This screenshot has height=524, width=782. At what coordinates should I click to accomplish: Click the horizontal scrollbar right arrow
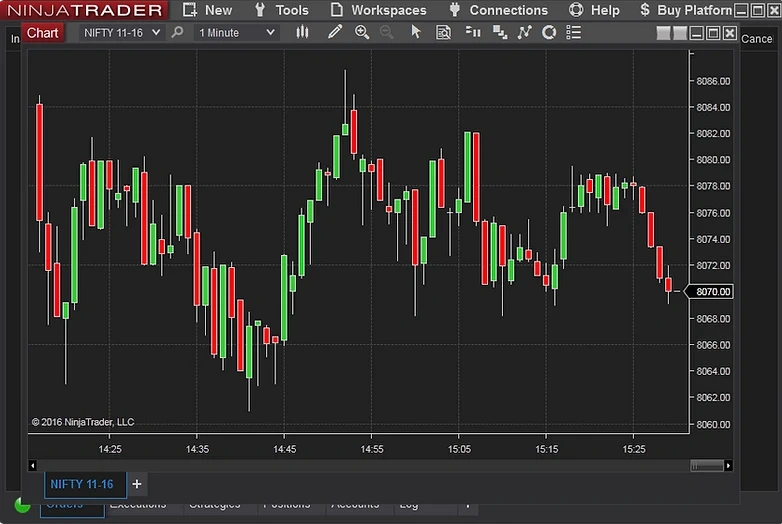click(729, 466)
